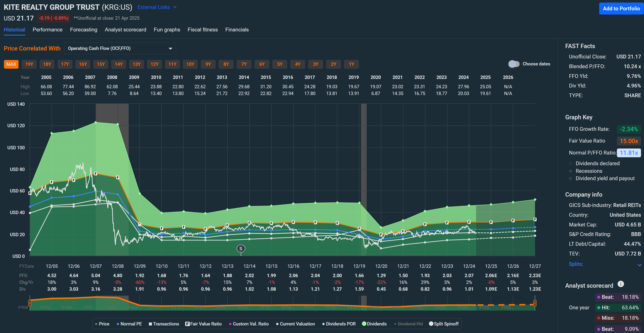Select the 10Y time range button
Image resolution: width=644 pixels, height=333 pixels.
[190, 64]
